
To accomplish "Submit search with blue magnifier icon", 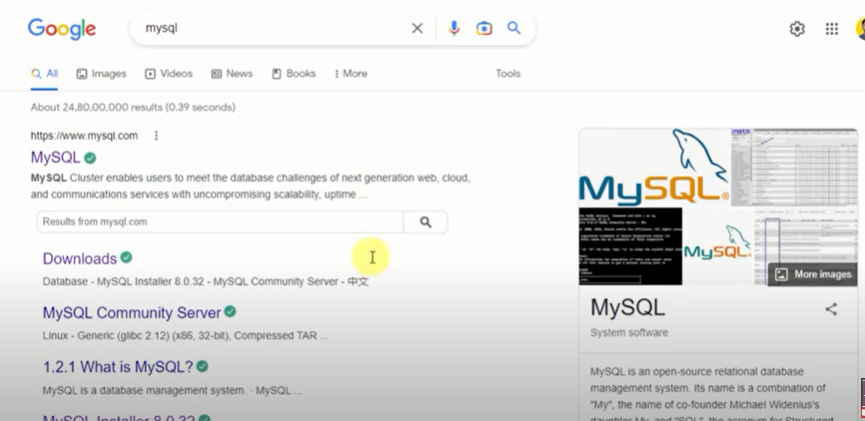I will point(514,28).
